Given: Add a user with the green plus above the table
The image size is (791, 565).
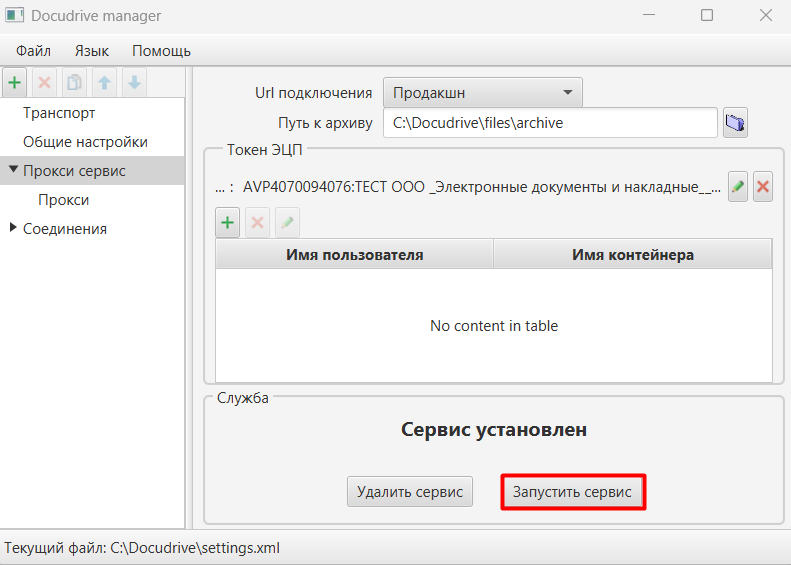Looking at the screenshot, I should pyautogui.click(x=228, y=222).
